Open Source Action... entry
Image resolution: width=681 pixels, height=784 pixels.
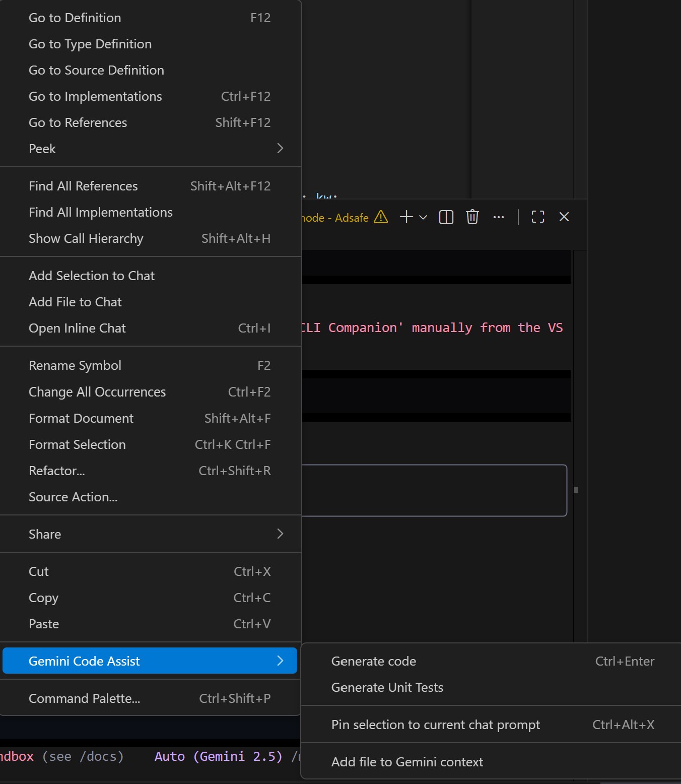tap(150, 497)
